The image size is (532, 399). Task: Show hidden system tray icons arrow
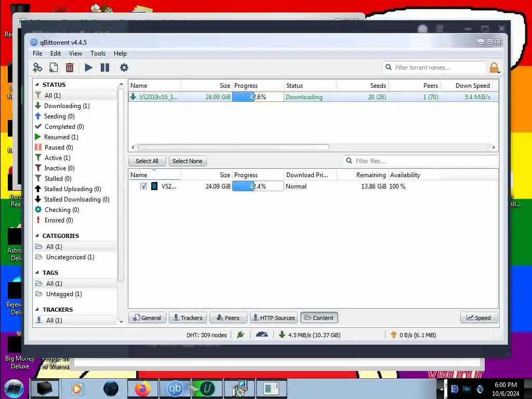[442, 389]
